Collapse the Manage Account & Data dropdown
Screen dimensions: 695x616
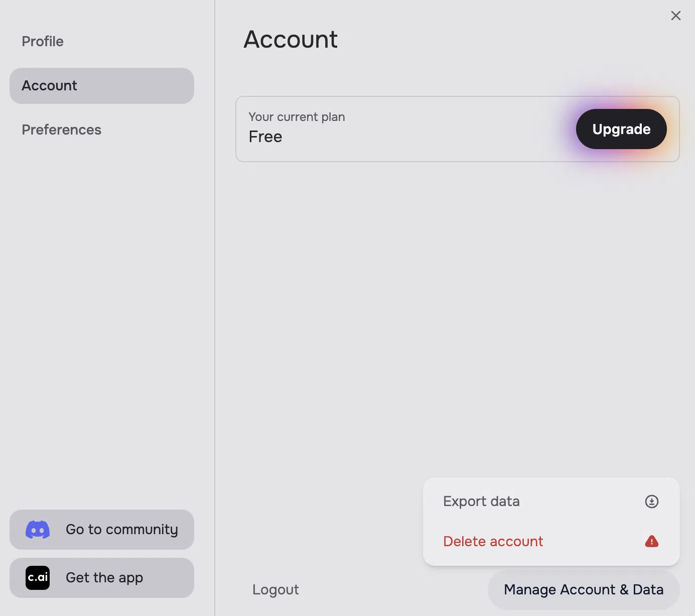tap(583, 589)
